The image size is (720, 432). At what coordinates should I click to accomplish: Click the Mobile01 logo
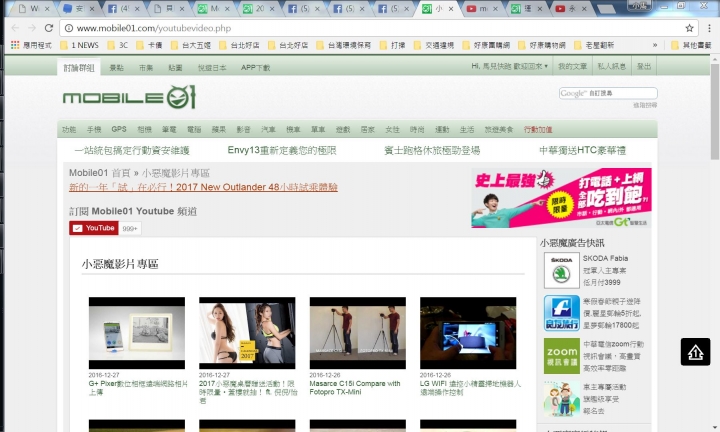pos(129,97)
